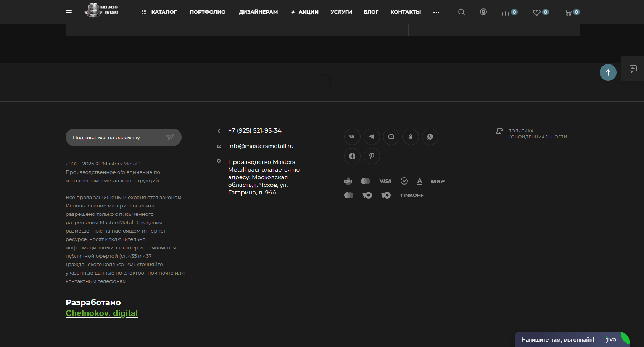644x347 pixels.
Task: Open the hamburger menu icon
Action: point(69,12)
